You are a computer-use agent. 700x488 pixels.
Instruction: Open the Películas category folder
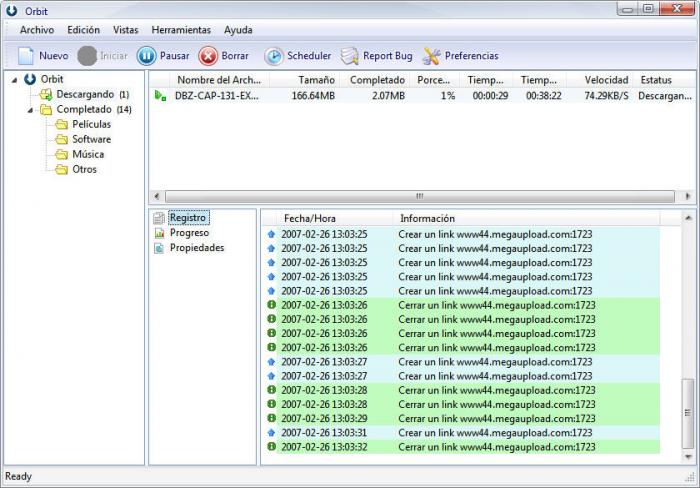pyautogui.click(x=91, y=124)
